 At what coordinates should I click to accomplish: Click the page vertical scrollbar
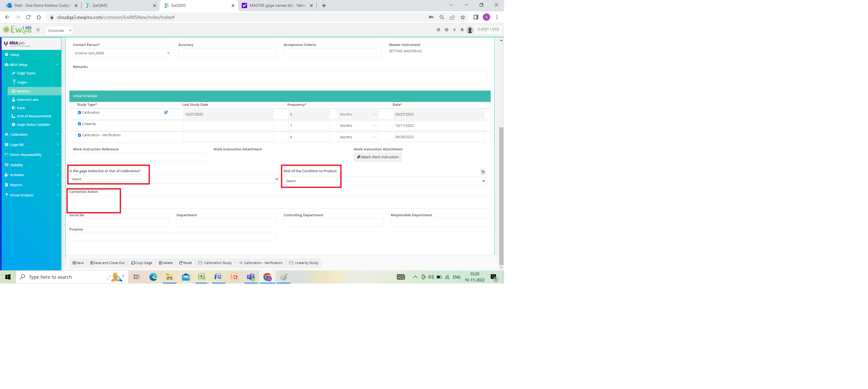point(501,196)
